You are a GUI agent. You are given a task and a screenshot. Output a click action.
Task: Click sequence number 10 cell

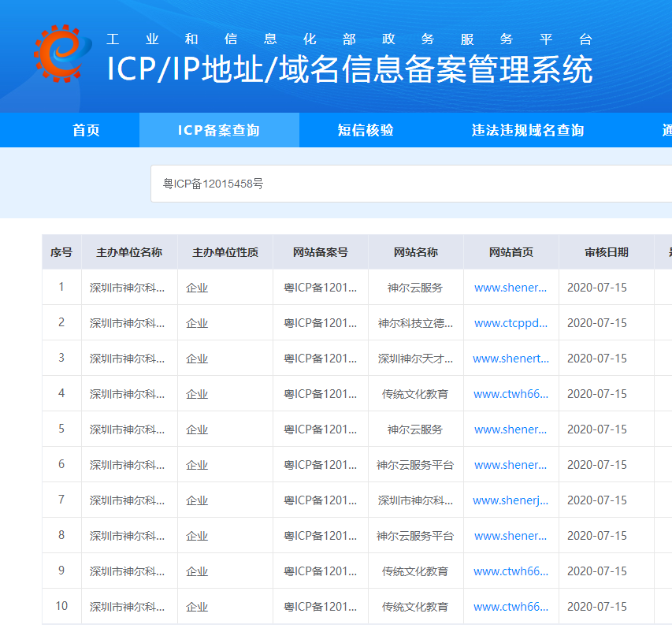[x=61, y=606]
